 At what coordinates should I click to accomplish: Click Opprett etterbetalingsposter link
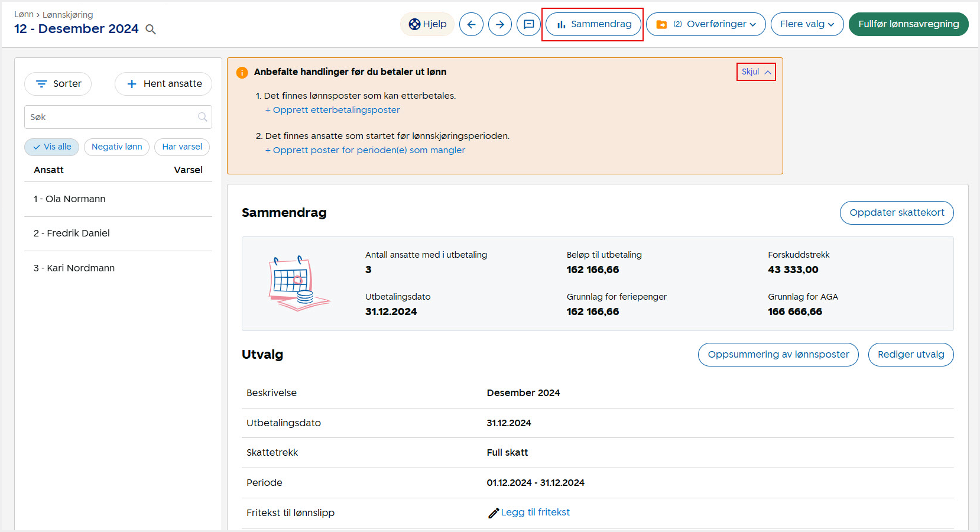[x=333, y=110]
